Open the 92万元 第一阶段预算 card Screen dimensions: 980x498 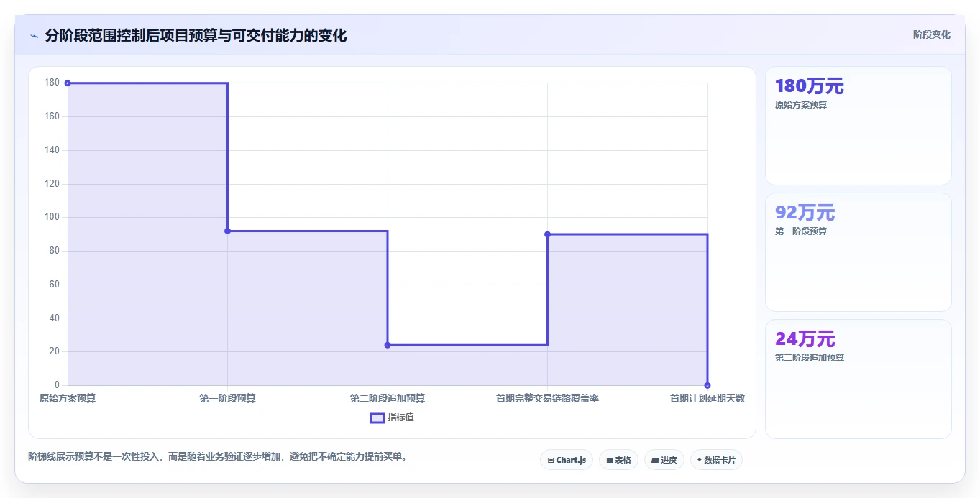[858, 252]
